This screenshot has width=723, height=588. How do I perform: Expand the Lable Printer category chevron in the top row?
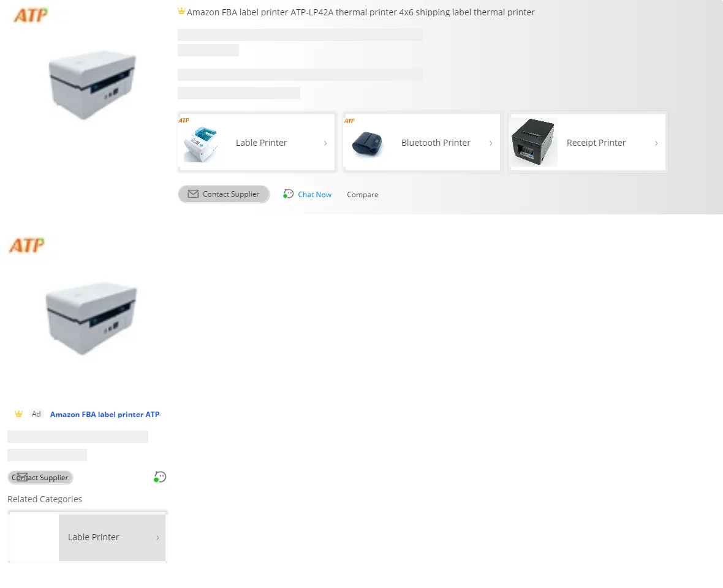[x=325, y=143]
